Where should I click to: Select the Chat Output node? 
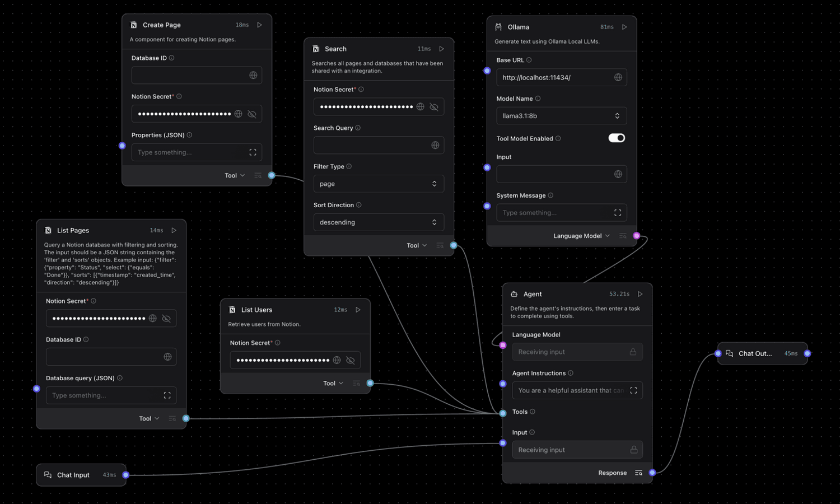tap(763, 353)
